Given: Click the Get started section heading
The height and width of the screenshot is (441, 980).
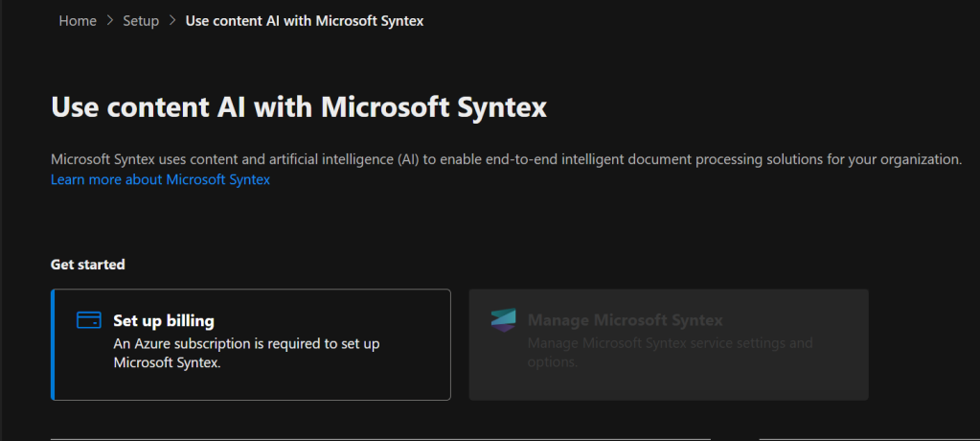Looking at the screenshot, I should point(88,264).
